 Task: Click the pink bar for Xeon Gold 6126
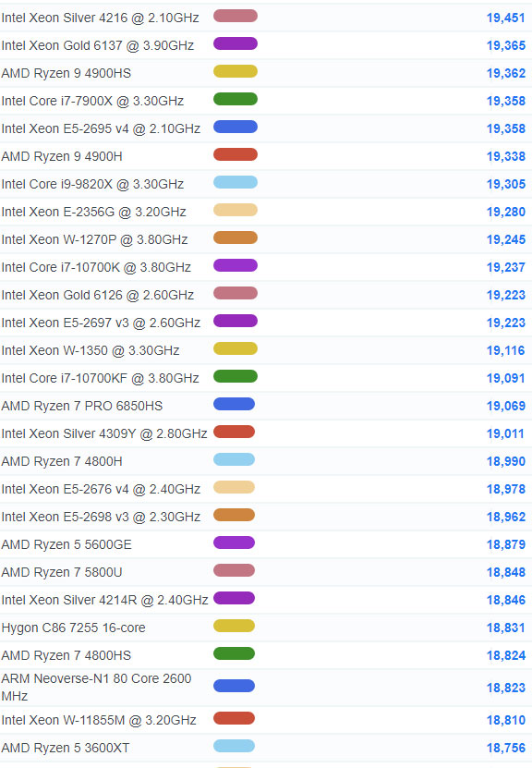point(236,293)
